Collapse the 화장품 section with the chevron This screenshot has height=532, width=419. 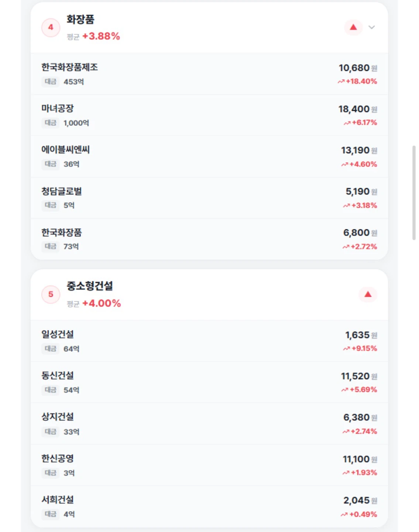[372, 27]
